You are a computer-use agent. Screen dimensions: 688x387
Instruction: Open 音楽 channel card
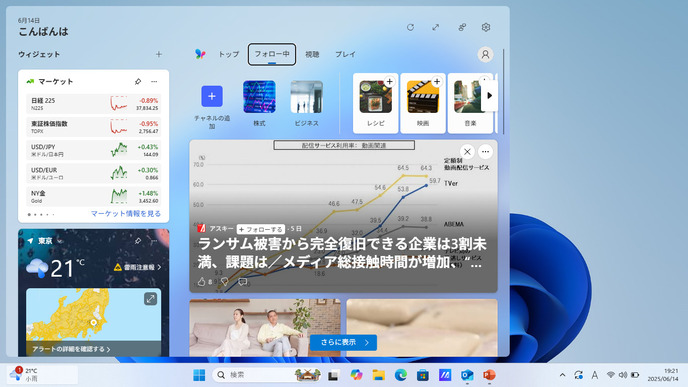pyautogui.click(x=470, y=103)
